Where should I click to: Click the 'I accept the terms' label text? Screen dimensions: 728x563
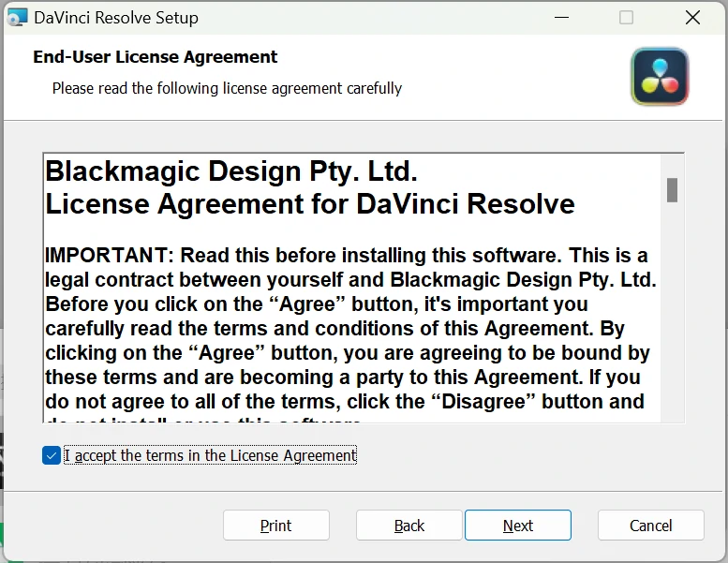[x=210, y=455]
